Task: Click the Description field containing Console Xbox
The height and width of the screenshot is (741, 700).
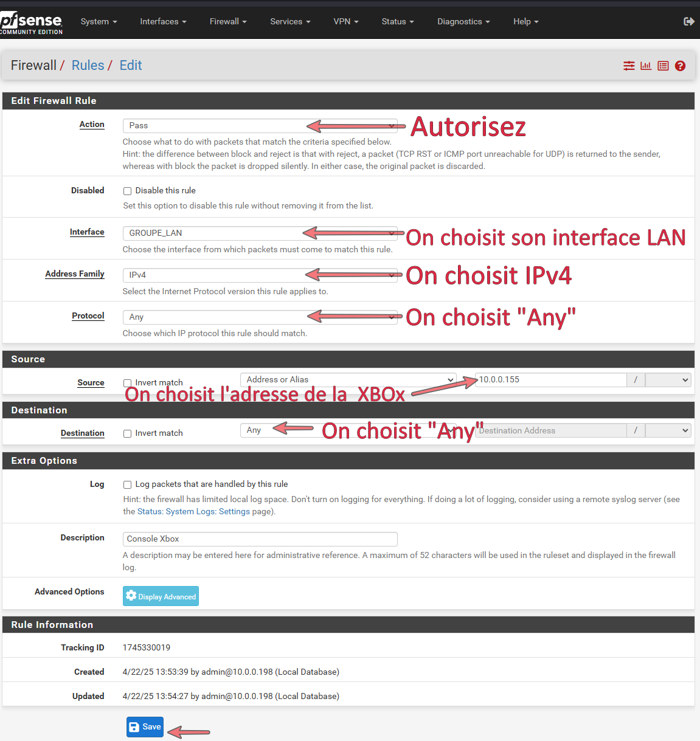Action: (260, 539)
